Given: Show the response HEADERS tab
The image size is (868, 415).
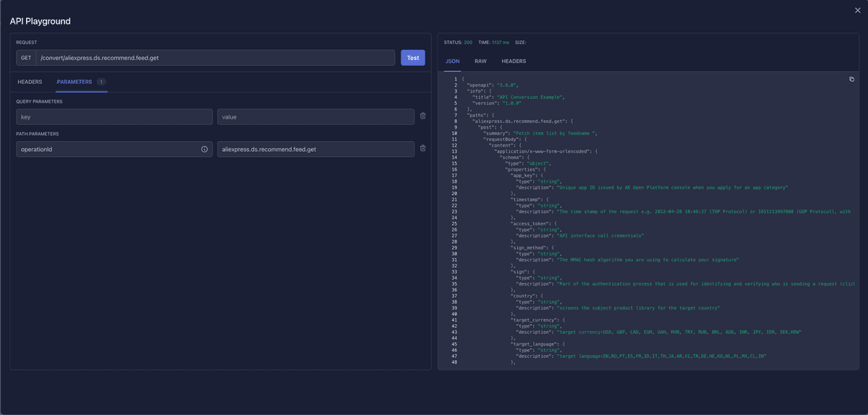Looking at the screenshot, I should tap(514, 61).
